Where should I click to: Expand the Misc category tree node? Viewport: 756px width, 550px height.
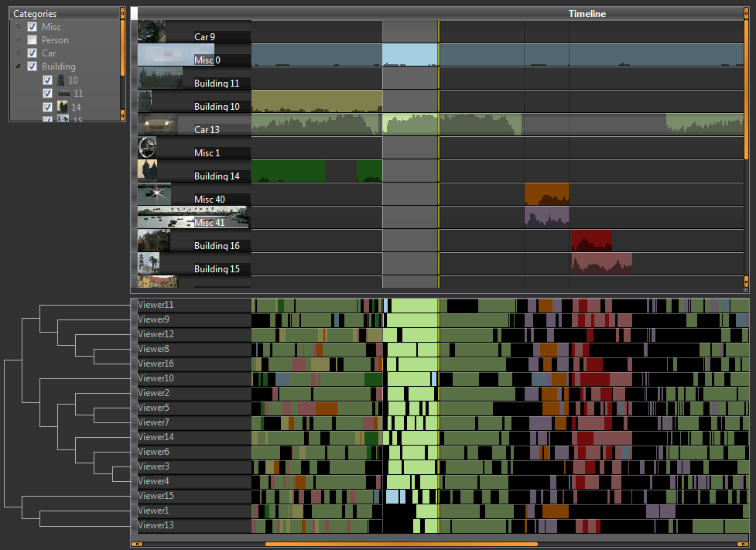17,27
